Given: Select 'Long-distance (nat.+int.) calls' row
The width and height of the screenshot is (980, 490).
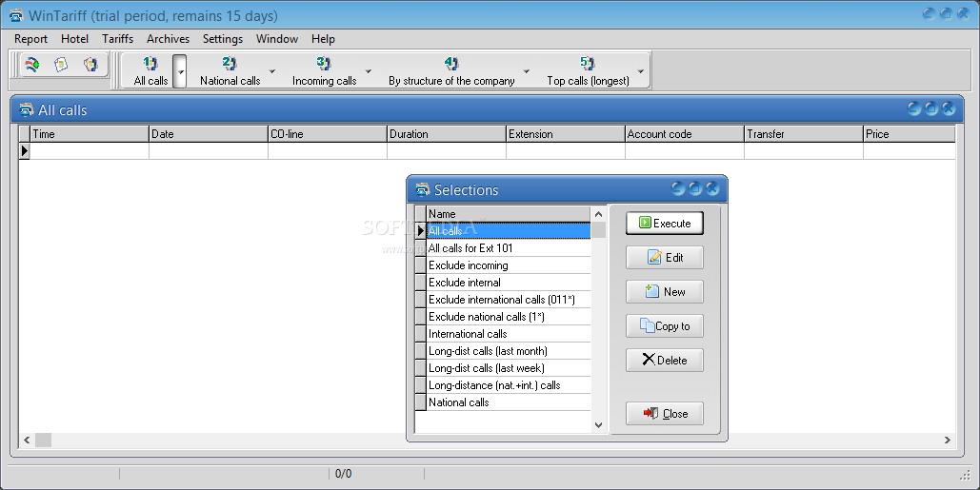Looking at the screenshot, I should [509, 385].
